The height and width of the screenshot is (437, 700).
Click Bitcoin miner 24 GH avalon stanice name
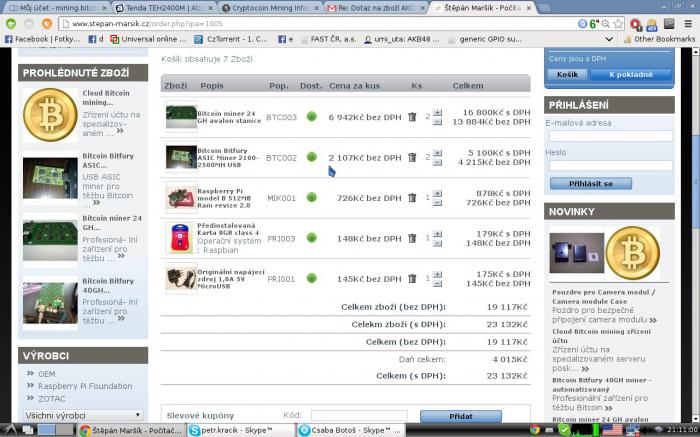pos(229,117)
